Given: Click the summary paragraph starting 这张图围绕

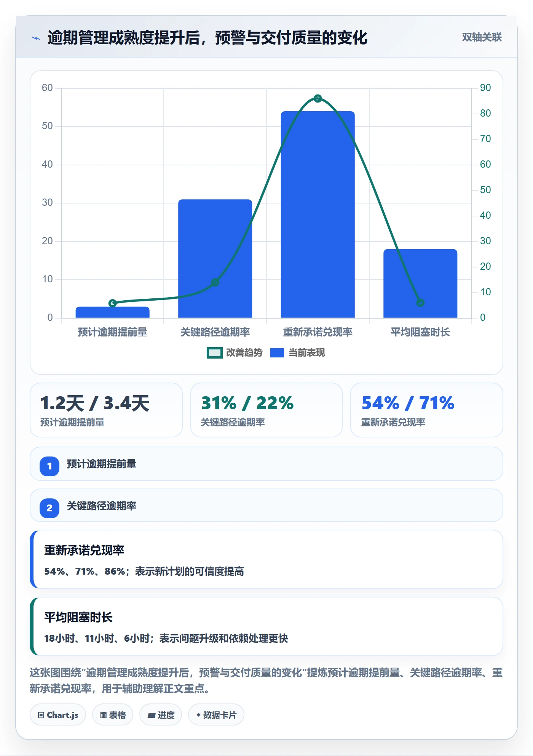Looking at the screenshot, I should (x=266, y=681).
